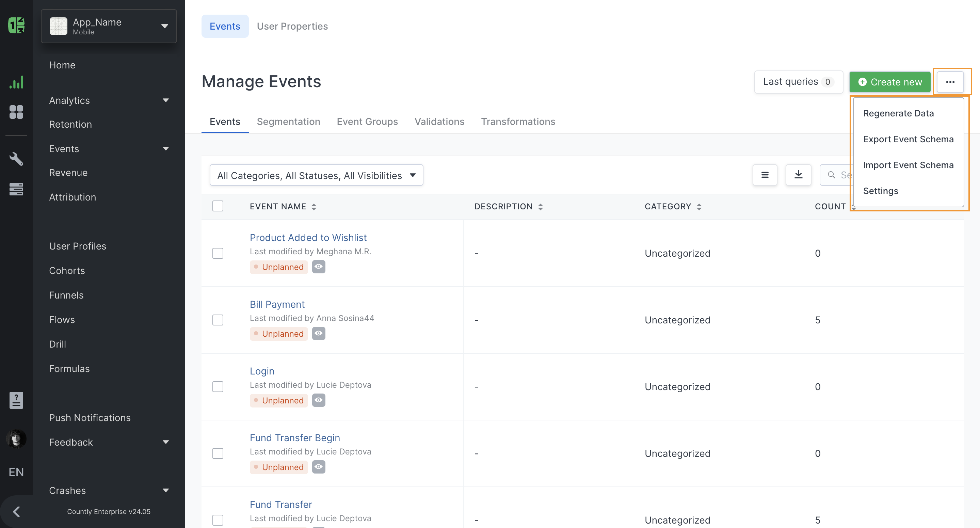The image size is (980, 528).
Task: Check the Bill Payment row checkbox
Action: point(218,320)
